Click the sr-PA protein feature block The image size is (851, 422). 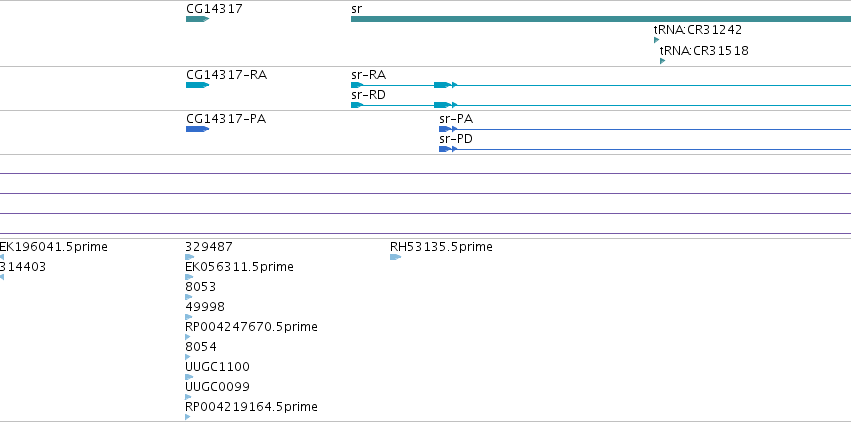[445, 129]
